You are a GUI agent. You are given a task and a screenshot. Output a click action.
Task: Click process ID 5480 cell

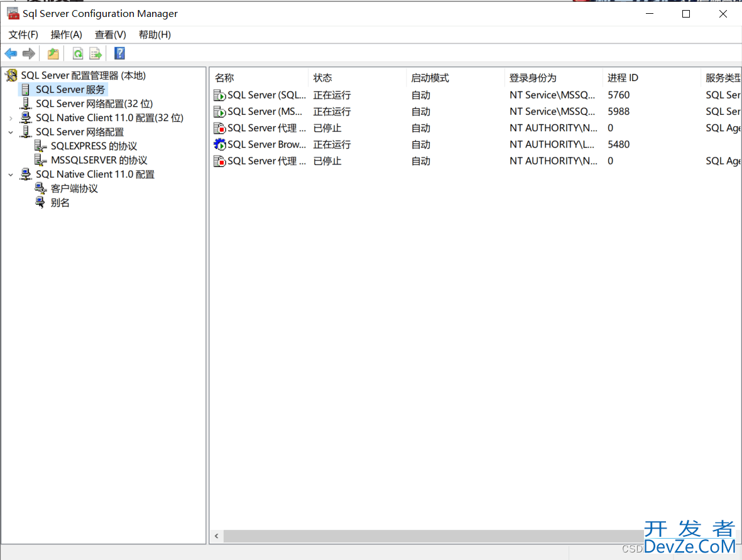click(x=618, y=144)
